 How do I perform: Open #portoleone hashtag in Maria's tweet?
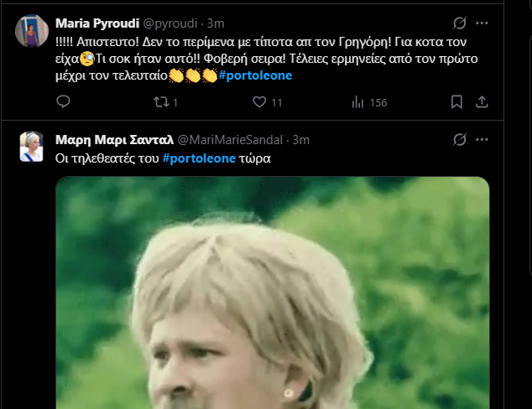pos(255,76)
